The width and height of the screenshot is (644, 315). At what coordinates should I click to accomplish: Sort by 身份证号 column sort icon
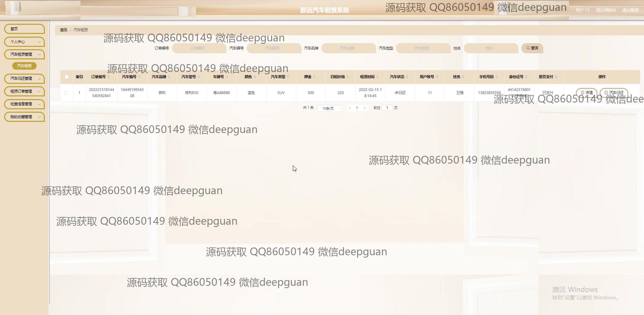(526, 77)
